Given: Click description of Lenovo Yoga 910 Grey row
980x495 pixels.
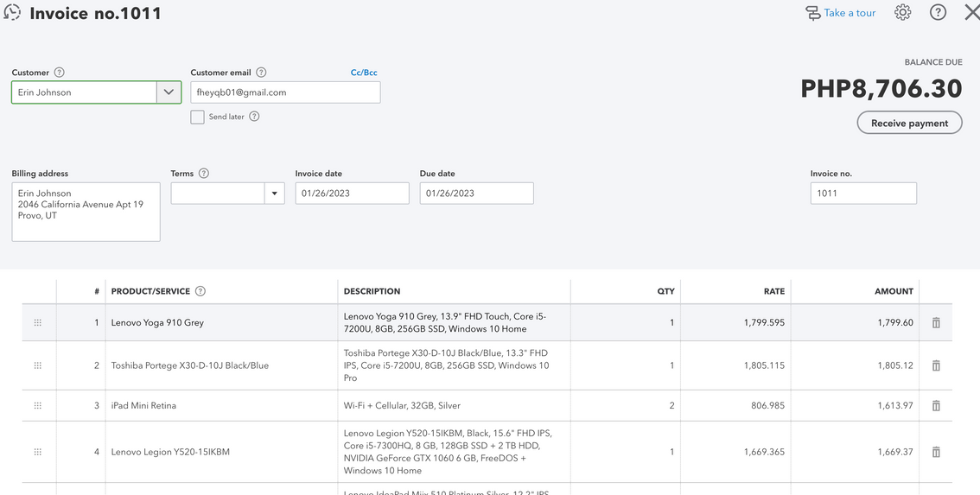Looking at the screenshot, I should [x=454, y=322].
